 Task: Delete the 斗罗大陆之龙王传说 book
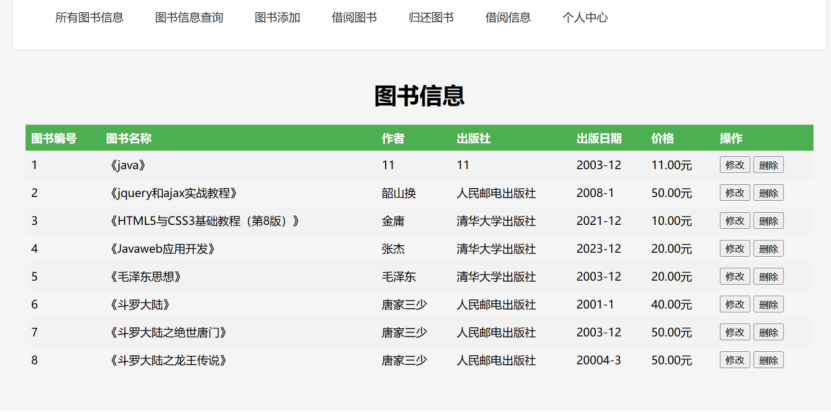768,360
